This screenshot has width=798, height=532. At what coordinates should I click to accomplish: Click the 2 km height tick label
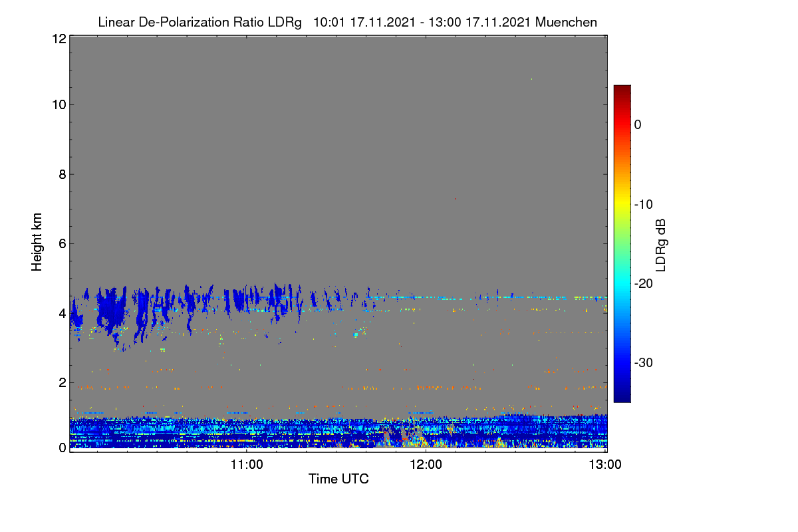pyautogui.click(x=63, y=382)
